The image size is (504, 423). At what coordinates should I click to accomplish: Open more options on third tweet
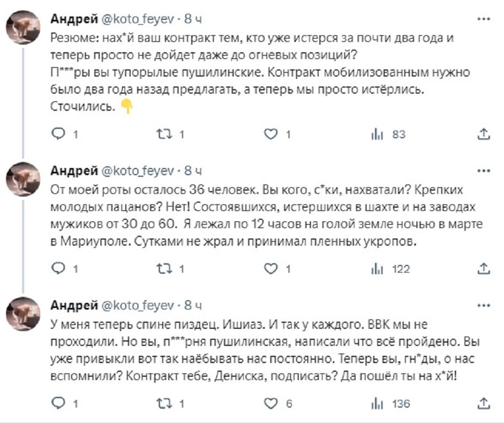coord(483,305)
